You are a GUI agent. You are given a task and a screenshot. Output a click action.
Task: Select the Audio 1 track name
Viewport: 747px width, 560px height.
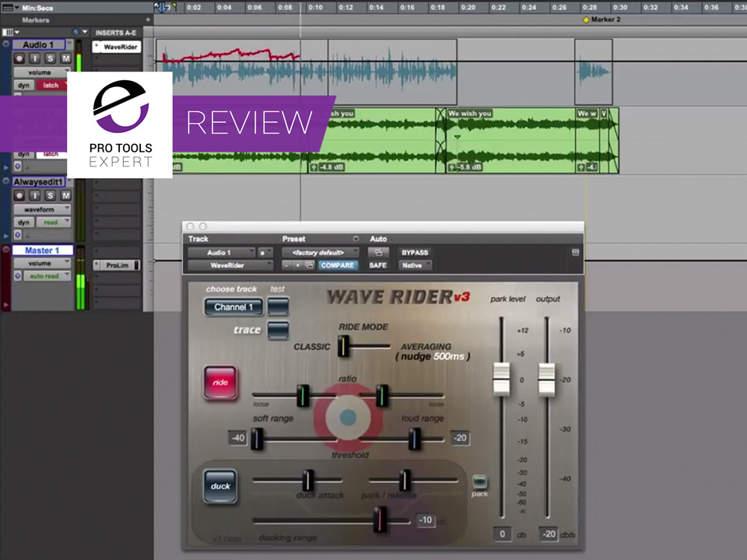pos(38,45)
